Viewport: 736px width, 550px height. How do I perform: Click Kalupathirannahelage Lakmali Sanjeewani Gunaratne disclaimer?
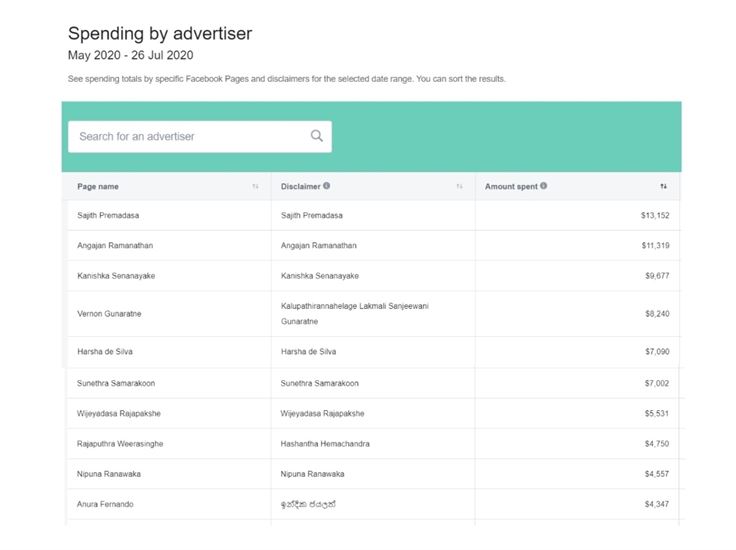pos(355,313)
